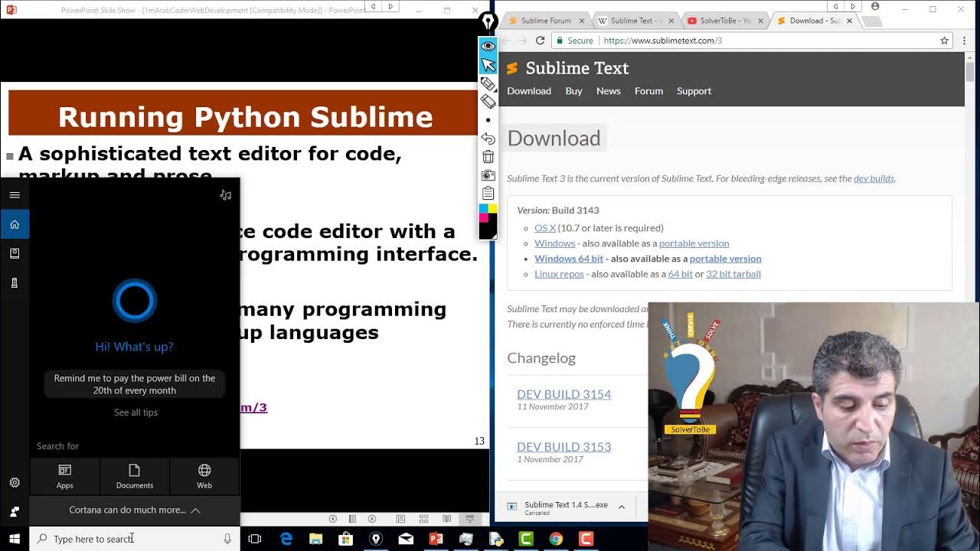Image resolution: width=980 pixels, height=551 pixels.
Task: Switch to Chrome on the taskbar
Action: click(x=556, y=539)
